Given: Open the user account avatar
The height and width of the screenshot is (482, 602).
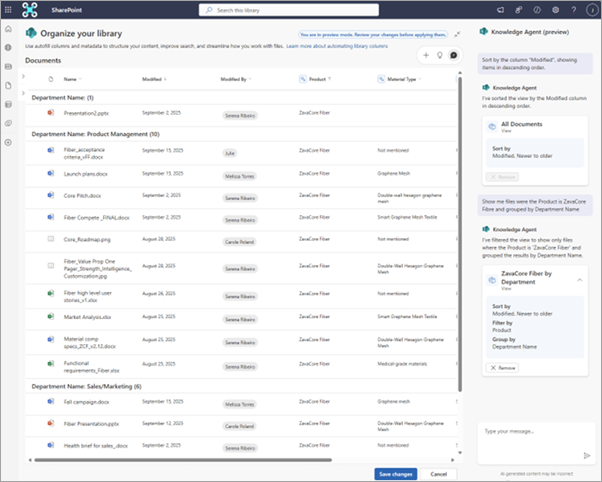Looking at the screenshot, I should [592, 10].
